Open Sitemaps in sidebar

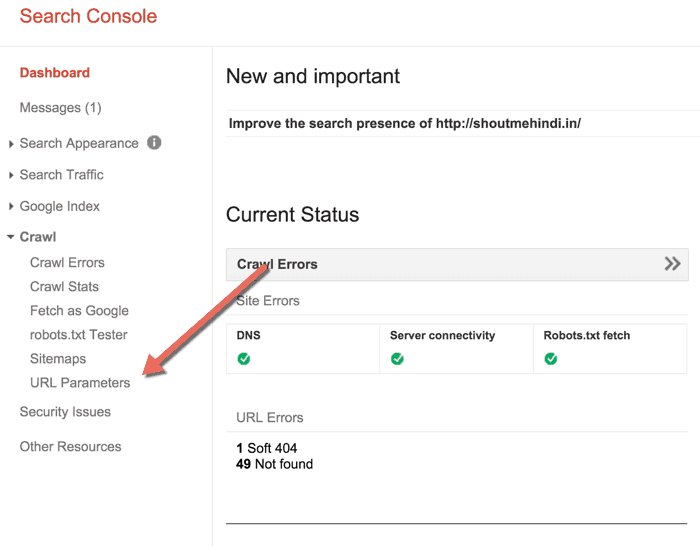click(58, 359)
